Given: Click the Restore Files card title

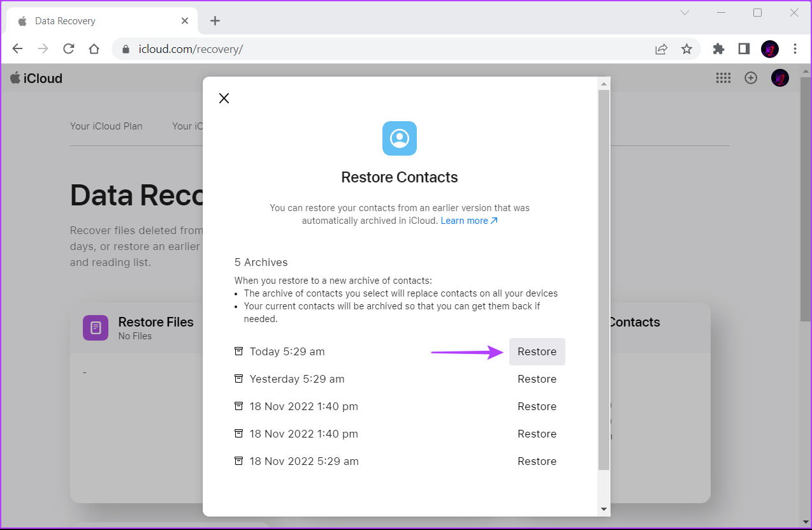Looking at the screenshot, I should (156, 322).
